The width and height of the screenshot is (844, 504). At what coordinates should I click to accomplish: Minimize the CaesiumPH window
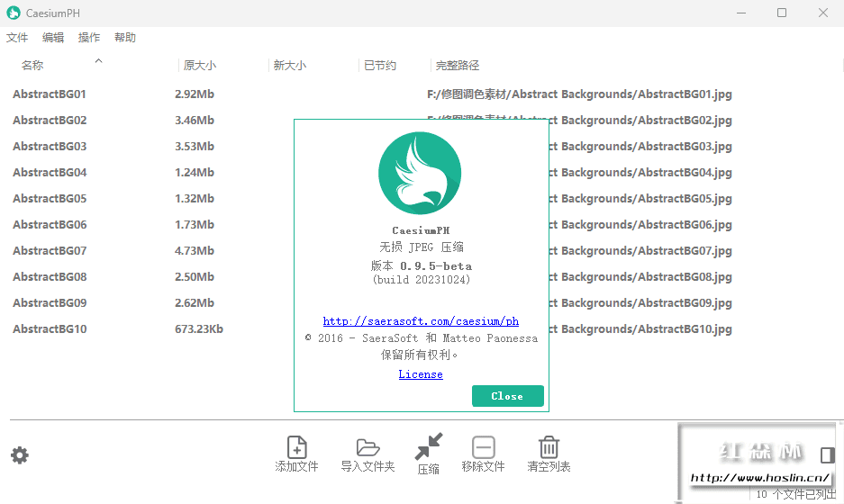tap(741, 13)
